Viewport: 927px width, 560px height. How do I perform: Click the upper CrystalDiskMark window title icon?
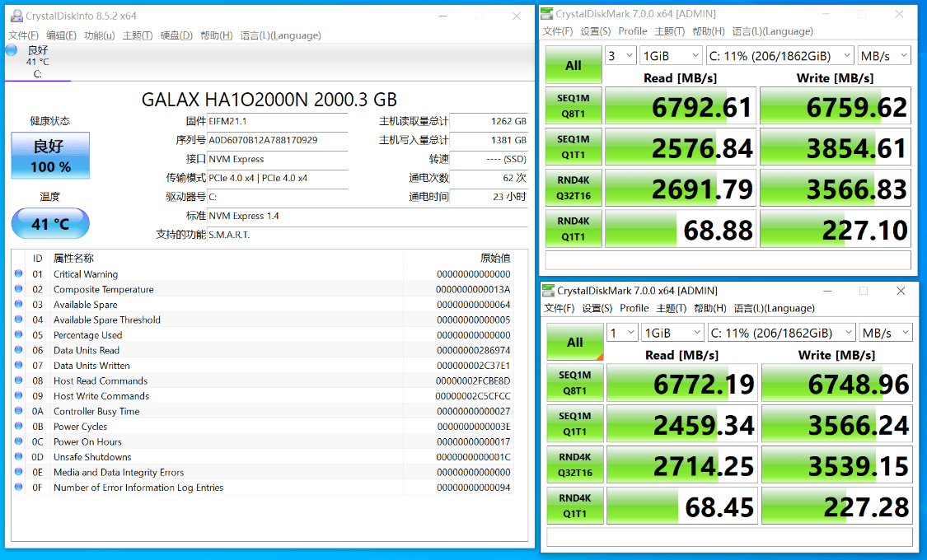[x=547, y=13]
